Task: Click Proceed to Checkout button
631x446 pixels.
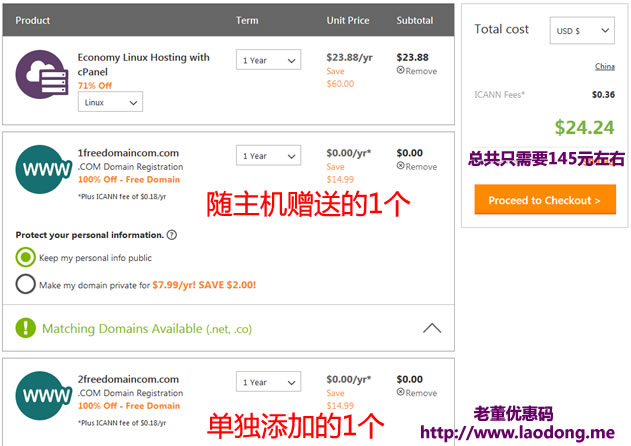Action: pos(545,200)
